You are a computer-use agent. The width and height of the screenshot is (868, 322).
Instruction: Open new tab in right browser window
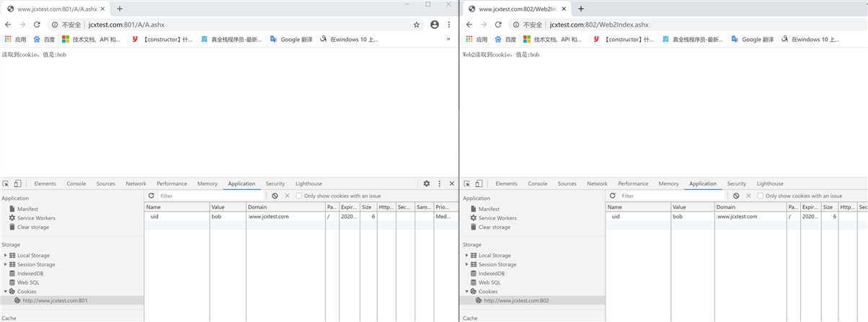pyautogui.click(x=581, y=9)
